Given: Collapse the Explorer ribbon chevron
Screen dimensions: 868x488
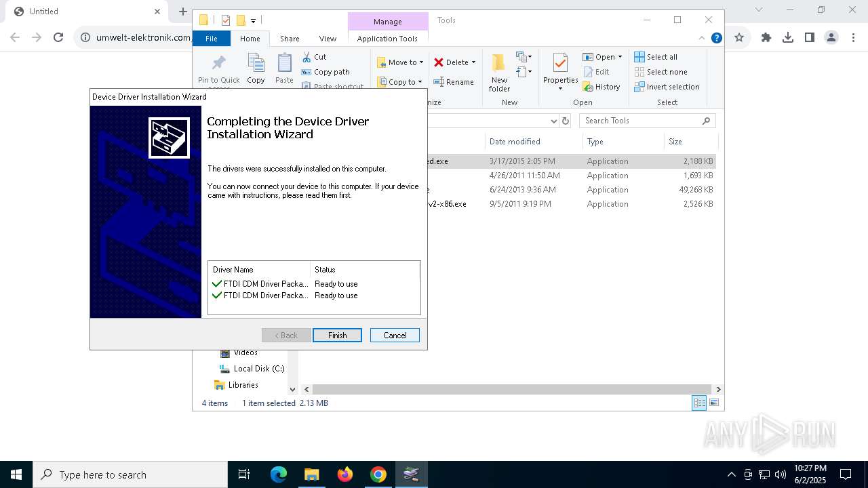Looking at the screenshot, I should pos(702,38).
